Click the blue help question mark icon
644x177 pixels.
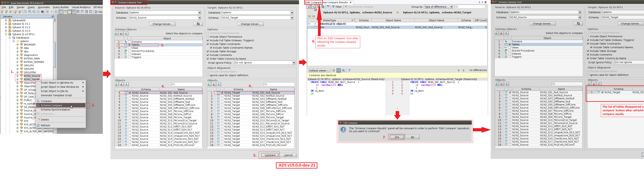point(349,71)
